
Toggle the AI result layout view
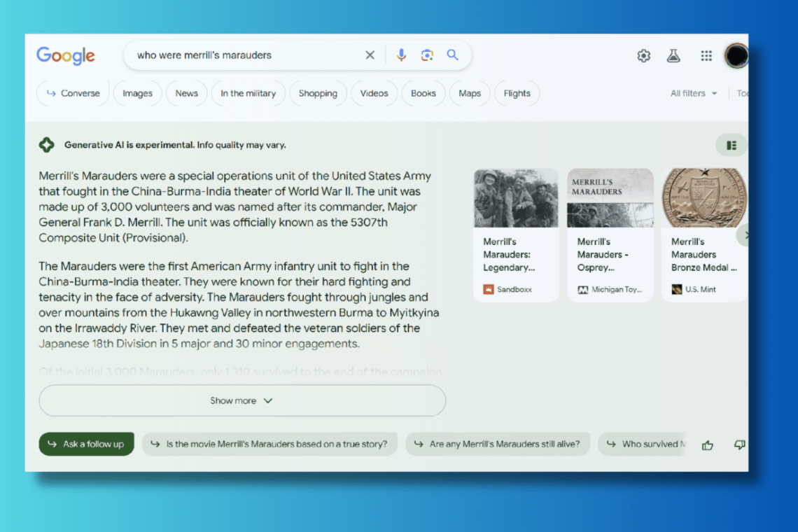[x=731, y=146]
